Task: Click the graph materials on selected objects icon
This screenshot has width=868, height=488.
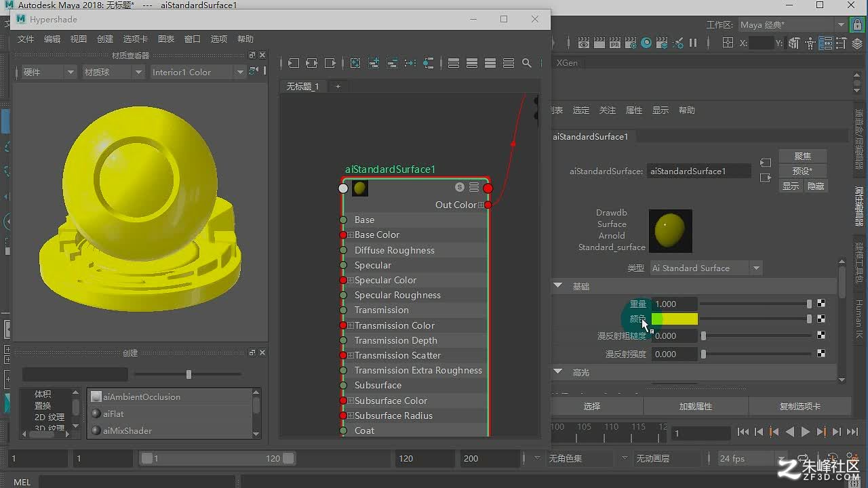Action: coord(429,63)
